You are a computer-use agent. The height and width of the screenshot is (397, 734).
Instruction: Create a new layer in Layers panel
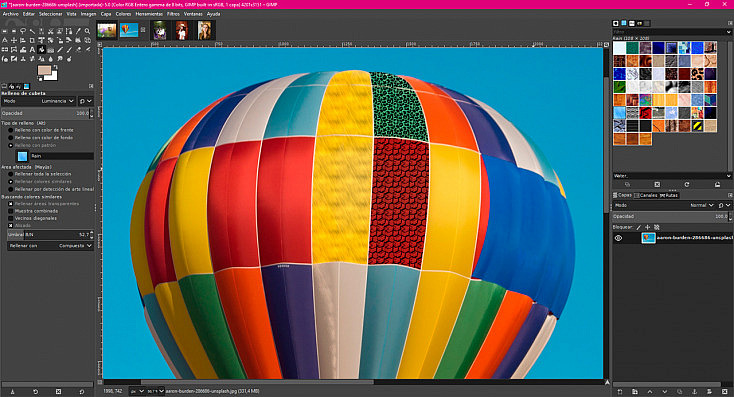coord(620,391)
